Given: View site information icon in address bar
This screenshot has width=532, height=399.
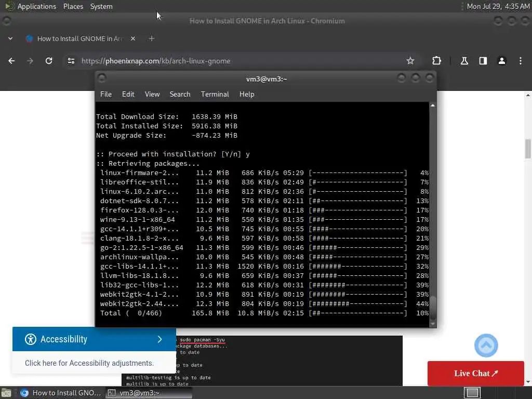Looking at the screenshot, I should 71,61.
